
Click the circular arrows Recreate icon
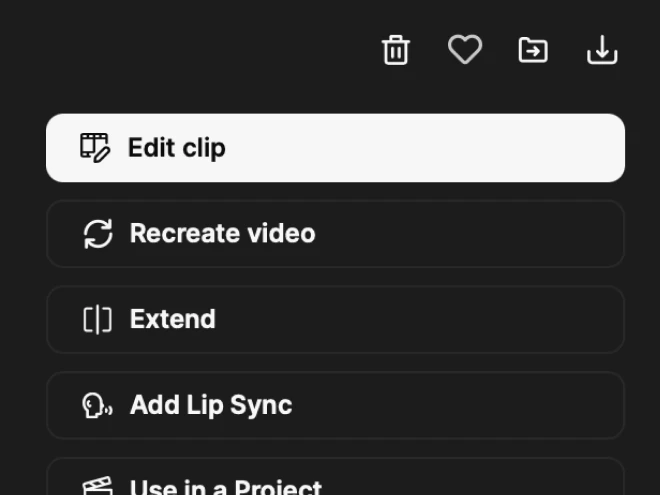[97, 234]
